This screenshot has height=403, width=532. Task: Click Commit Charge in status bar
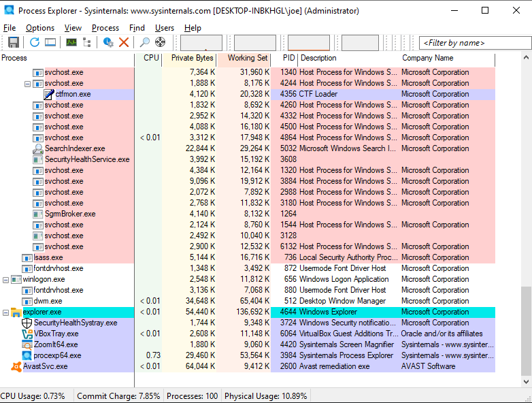click(x=118, y=396)
